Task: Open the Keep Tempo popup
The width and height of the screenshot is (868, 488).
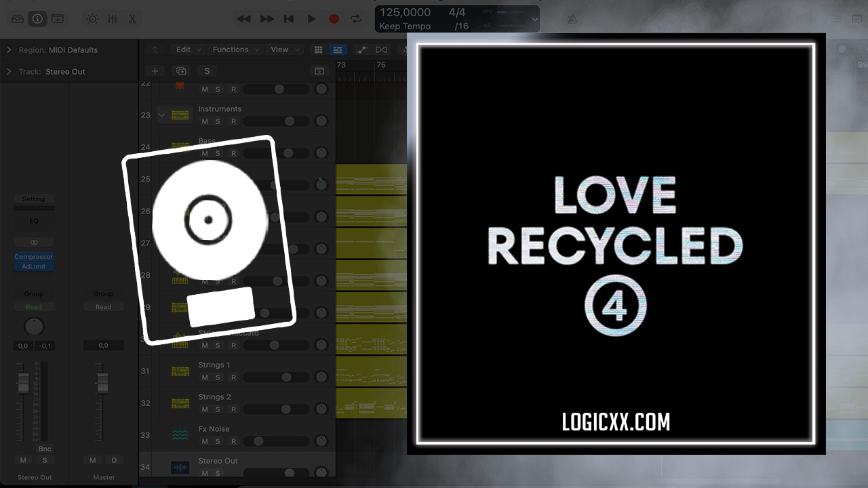Action: point(405,26)
